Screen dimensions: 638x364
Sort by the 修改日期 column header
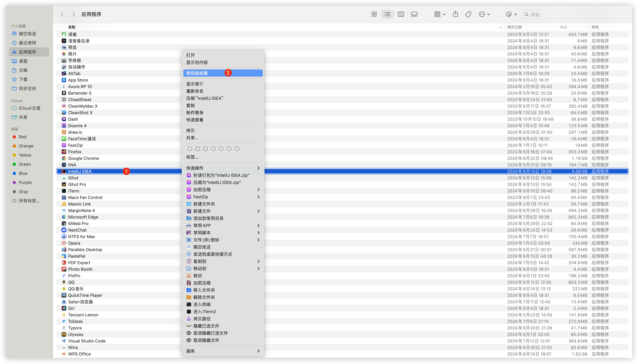click(x=514, y=27)
